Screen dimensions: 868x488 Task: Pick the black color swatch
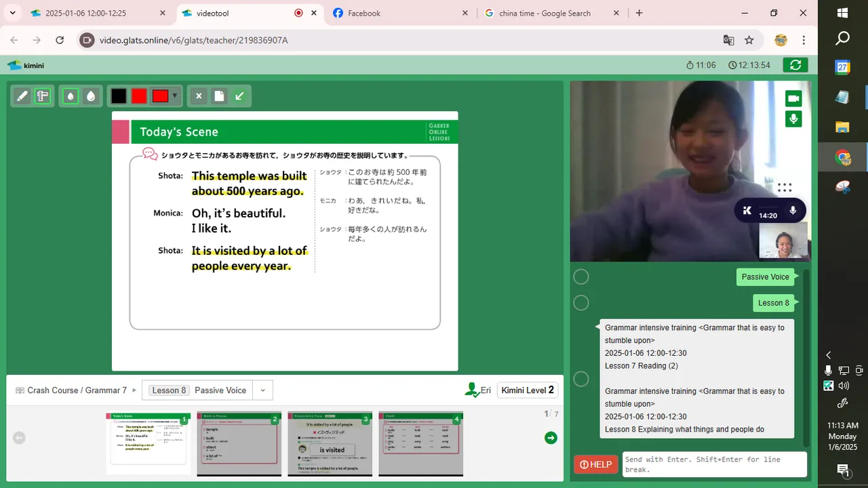click(119, 96)
